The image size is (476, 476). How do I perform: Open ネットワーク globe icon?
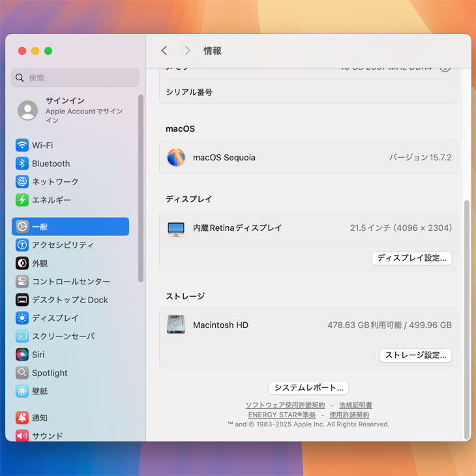tap(22, 182)
